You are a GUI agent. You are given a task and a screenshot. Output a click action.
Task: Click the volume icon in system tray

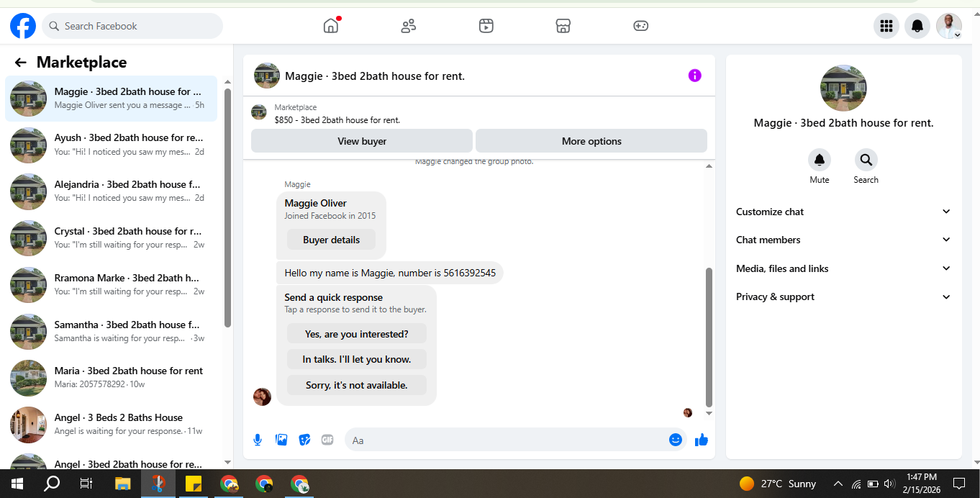(x=889, y=484)
